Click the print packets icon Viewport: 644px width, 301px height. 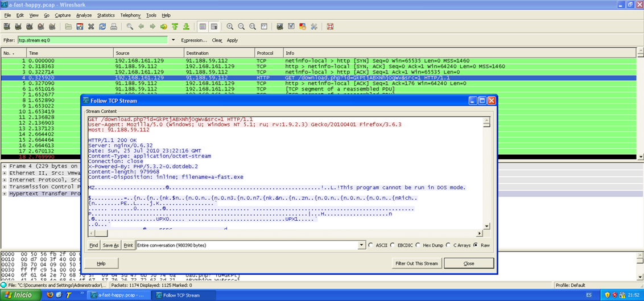tap(114, 26)
